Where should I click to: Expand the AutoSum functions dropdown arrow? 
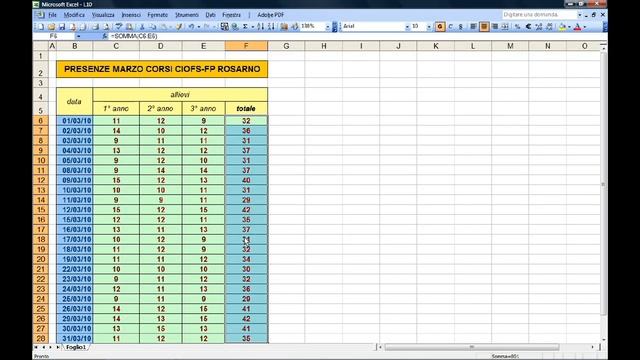click(253, 27)
